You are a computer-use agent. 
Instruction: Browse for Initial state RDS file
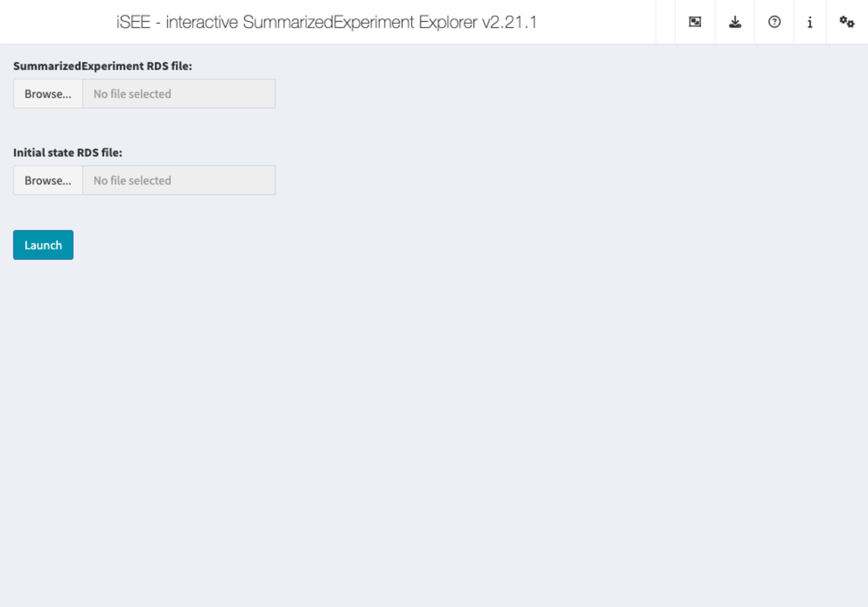click(x=48, y=180)
